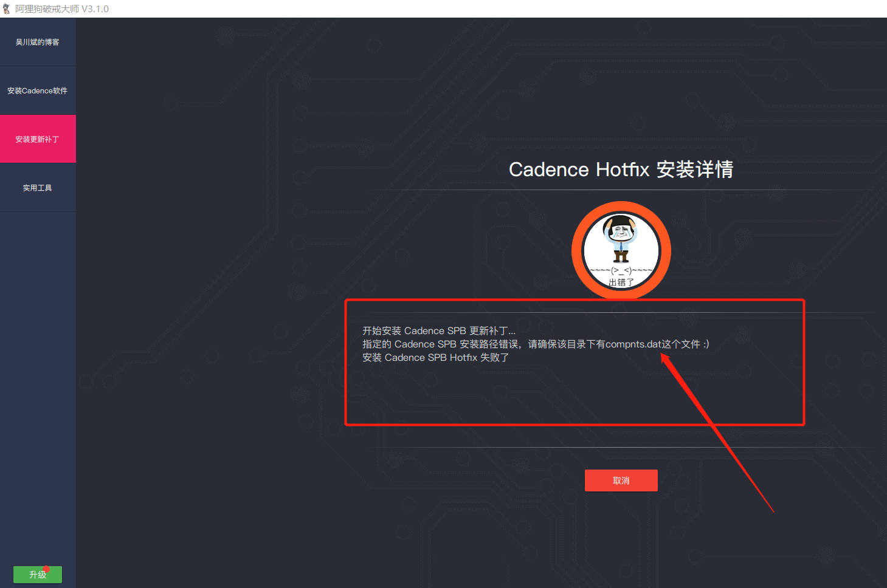Select 安装Cadence软件 in the sidebar
The height and width of the screenshot is (588, 887).
point(38,91)
